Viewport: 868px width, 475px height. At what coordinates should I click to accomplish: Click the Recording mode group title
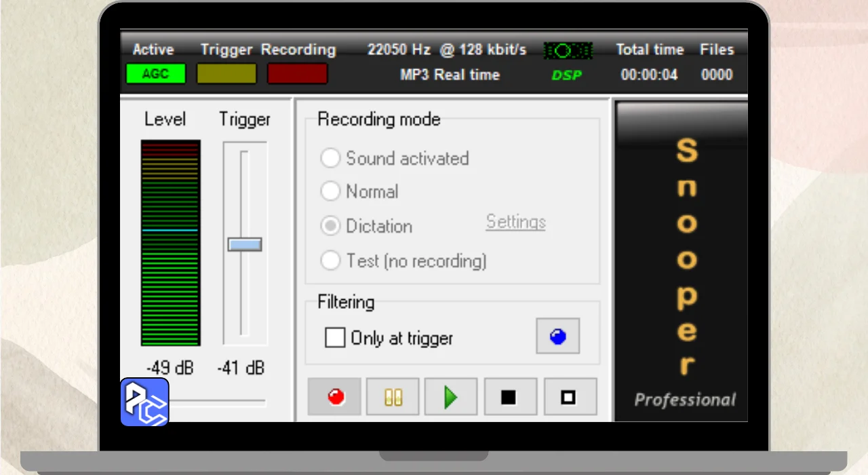click(379, 119)
